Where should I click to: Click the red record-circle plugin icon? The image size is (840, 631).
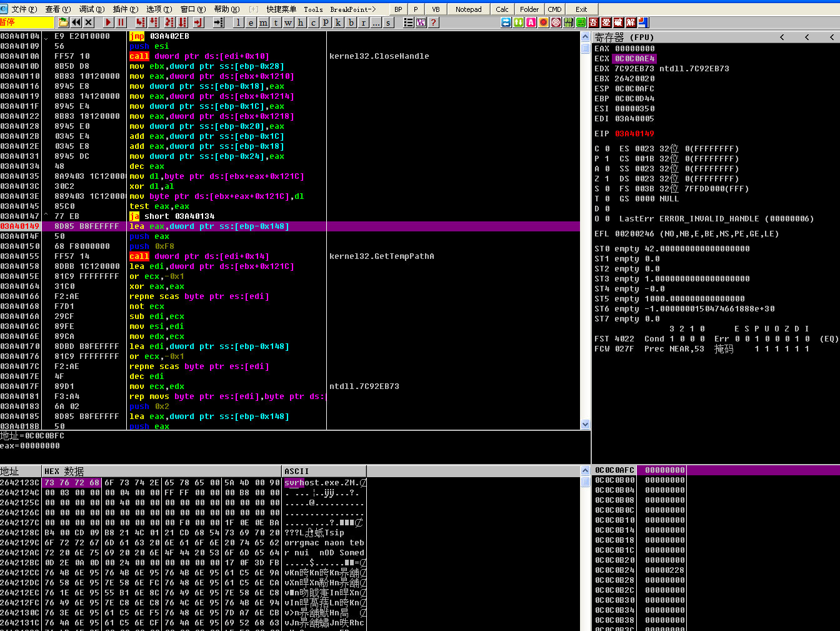click(x=544, y=23)
